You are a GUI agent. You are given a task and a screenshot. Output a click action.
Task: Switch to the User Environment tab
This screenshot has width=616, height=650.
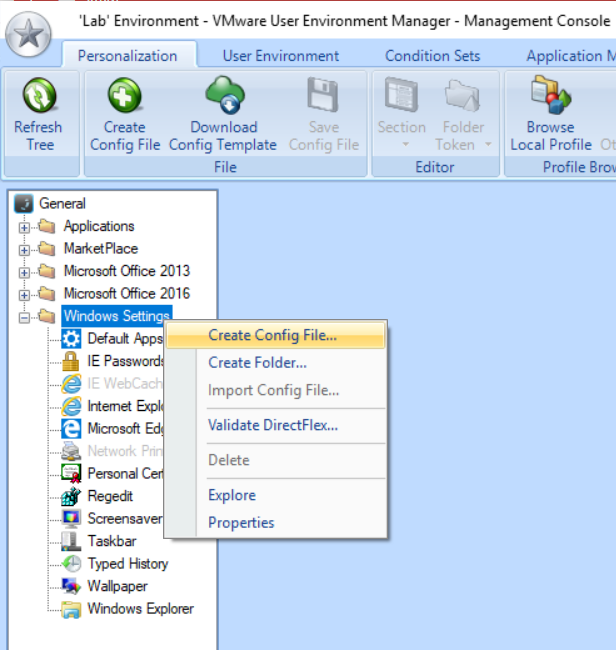[281, 56]
